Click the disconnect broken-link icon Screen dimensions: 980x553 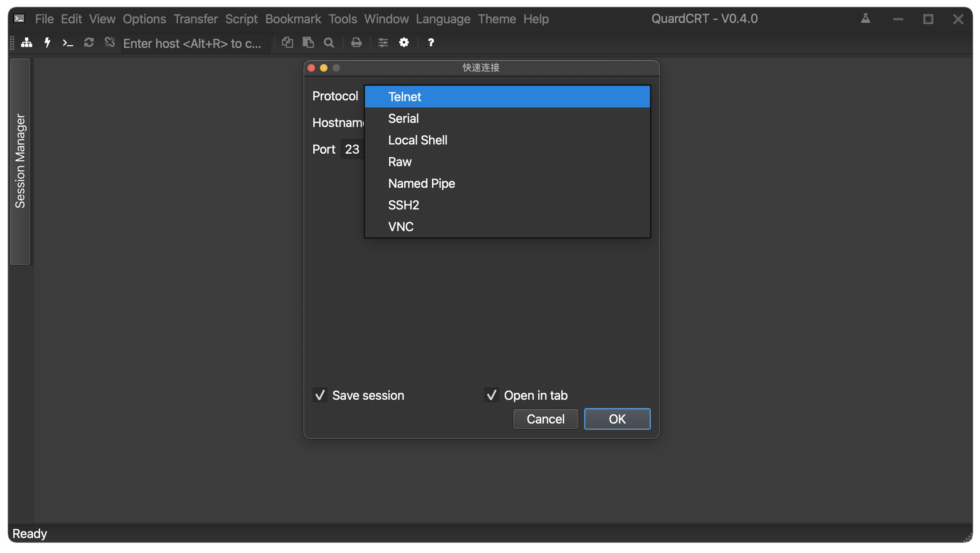click(x=110, y=42)
